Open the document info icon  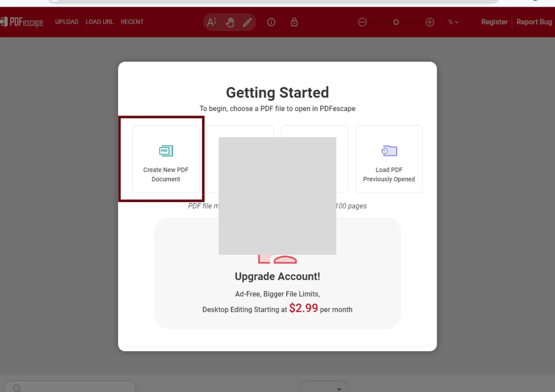(x=271, y=22)
